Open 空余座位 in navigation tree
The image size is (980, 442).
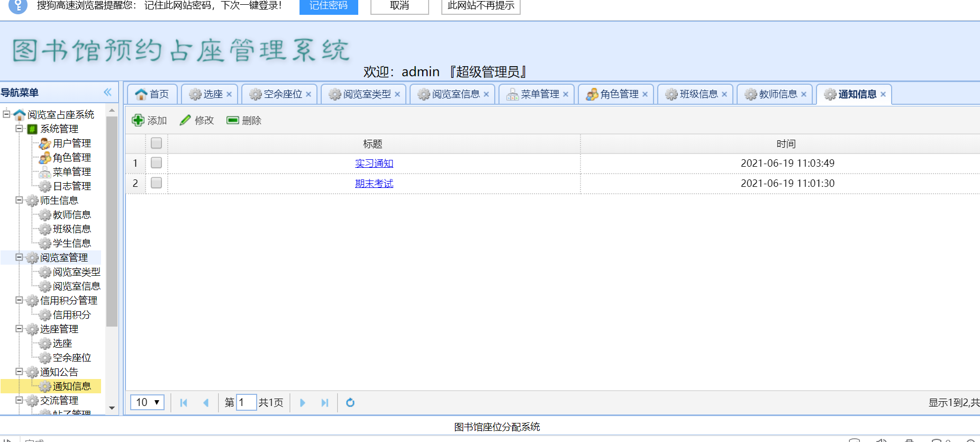(71, 358)
